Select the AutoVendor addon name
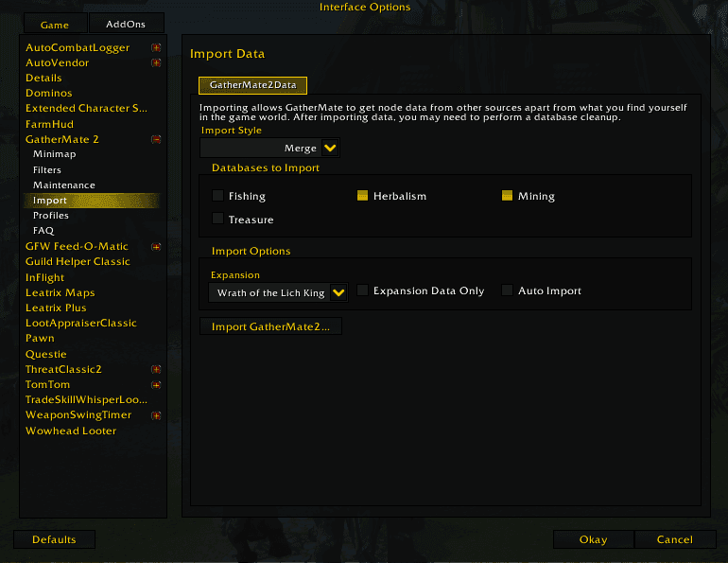The image size is (728, 563). point(57,62)
